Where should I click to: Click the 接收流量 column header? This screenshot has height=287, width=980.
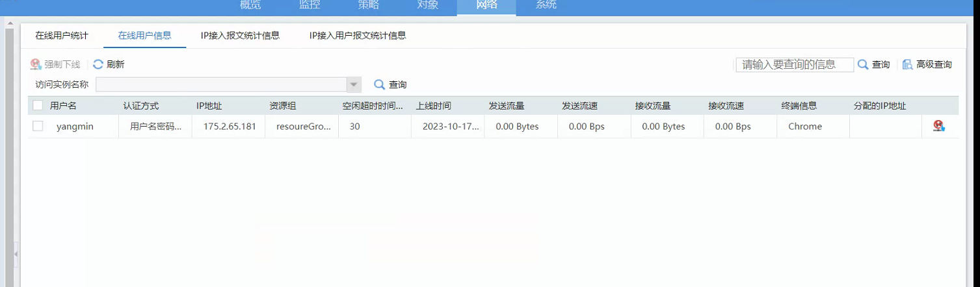click(x=653, y=105)
